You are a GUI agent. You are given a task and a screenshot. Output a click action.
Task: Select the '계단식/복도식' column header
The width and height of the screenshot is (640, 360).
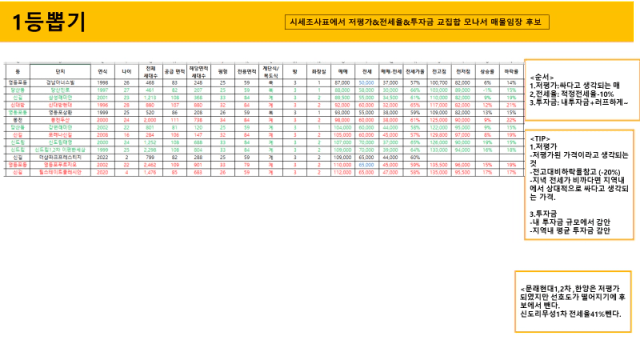(x=271, y=71)
